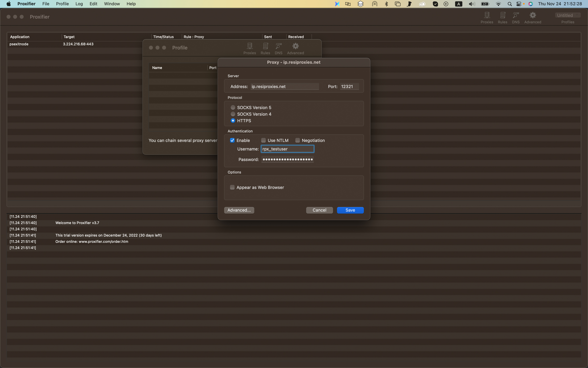588x368 pixels.
Task: Click Name column header in Profile window
Action: click(178, 68)
